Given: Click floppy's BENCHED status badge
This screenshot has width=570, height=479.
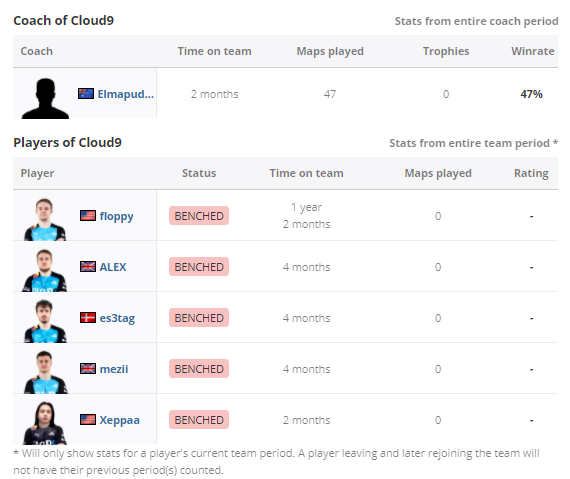Looking at the screenshot, I should tap(199, 216).
